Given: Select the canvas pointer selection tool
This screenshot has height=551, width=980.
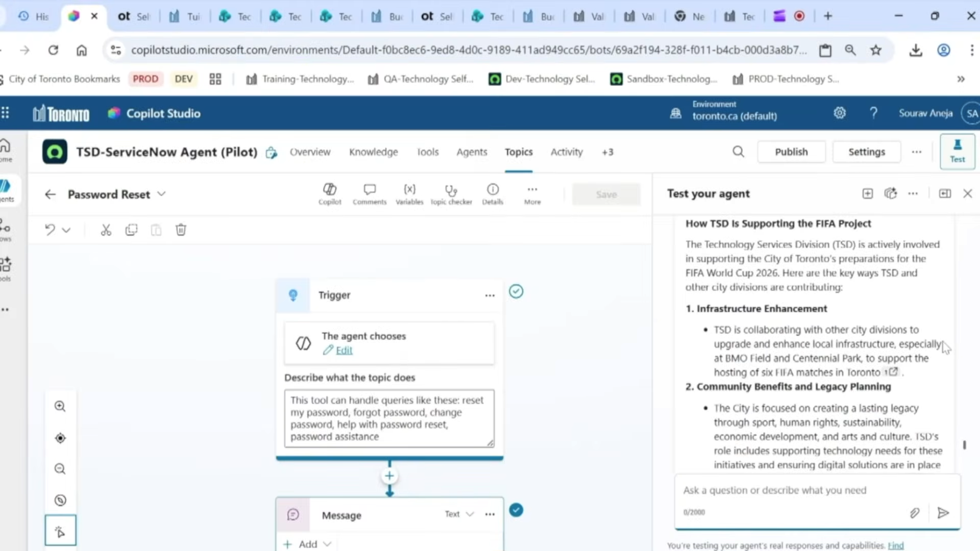Looking at the screenshot, I should (x=60, y=531).
